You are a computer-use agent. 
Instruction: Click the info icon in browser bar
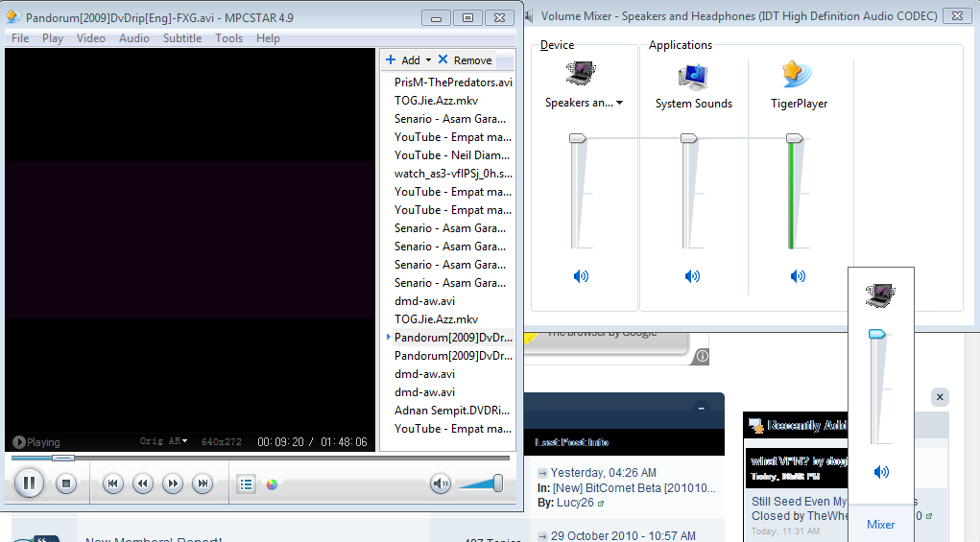(x=703, y=356)
